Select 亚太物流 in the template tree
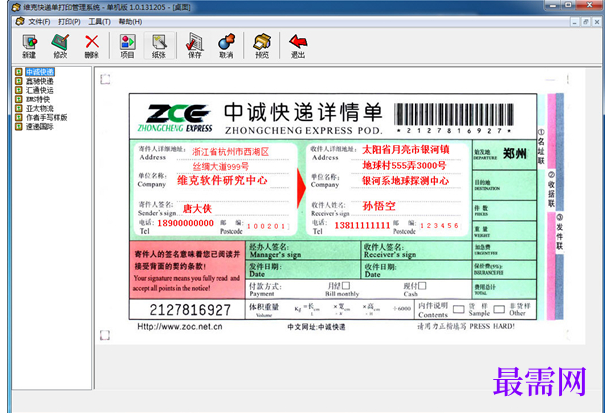The height and width of the screenshot is (413, 605). point(40,108)
